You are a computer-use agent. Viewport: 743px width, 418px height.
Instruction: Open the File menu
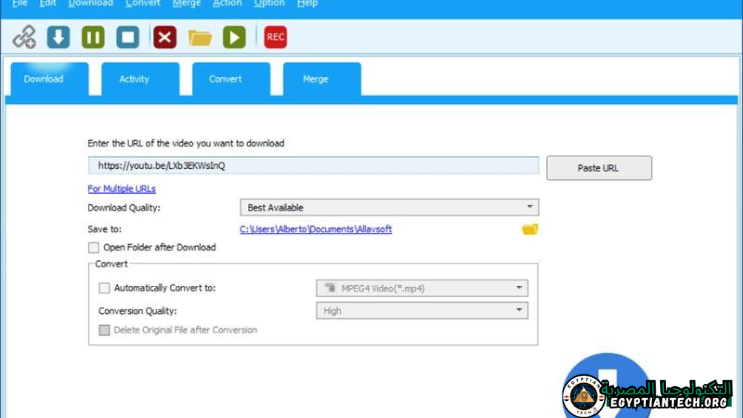19,3
